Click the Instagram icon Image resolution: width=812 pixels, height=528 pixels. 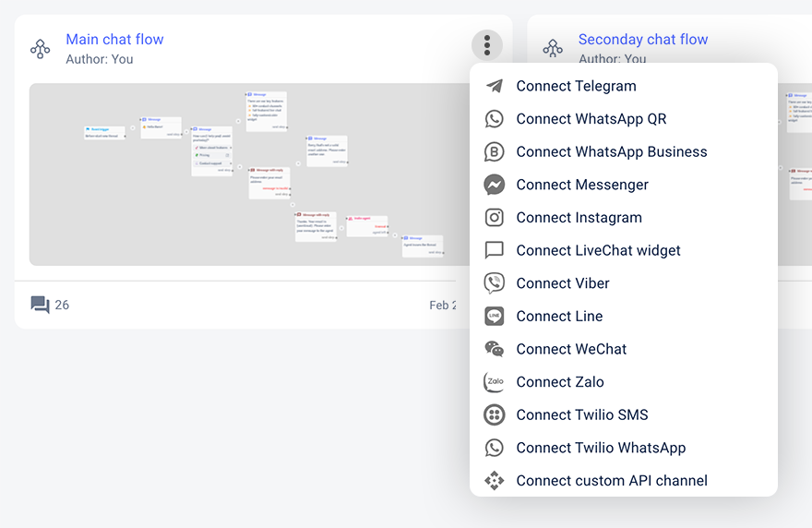[x=495, y=218]
